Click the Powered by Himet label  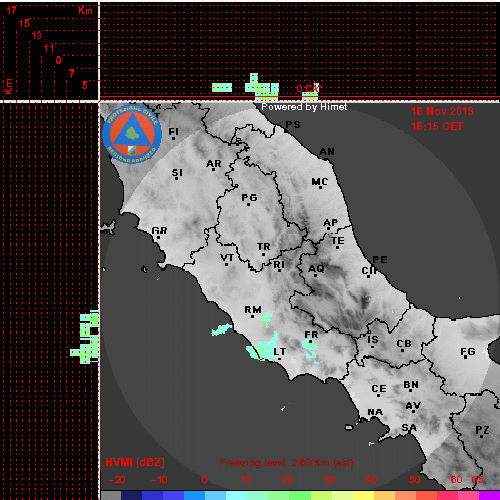tap(304, 107)
